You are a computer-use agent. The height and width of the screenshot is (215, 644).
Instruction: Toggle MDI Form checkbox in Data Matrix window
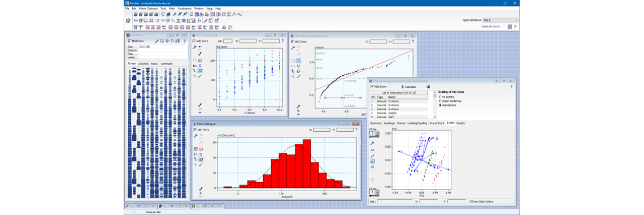[129, 41]
